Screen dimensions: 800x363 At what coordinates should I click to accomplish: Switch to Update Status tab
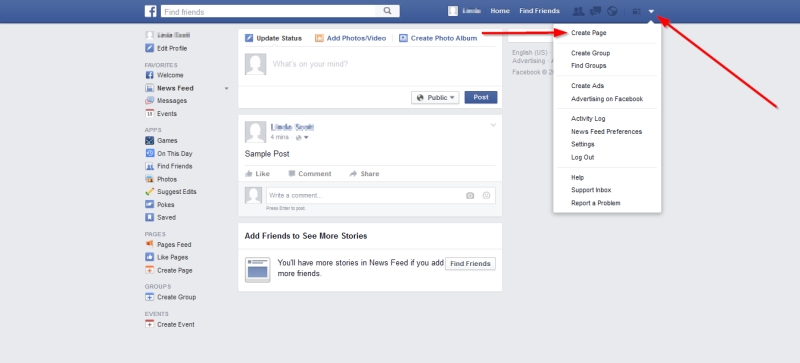(273, 38)
